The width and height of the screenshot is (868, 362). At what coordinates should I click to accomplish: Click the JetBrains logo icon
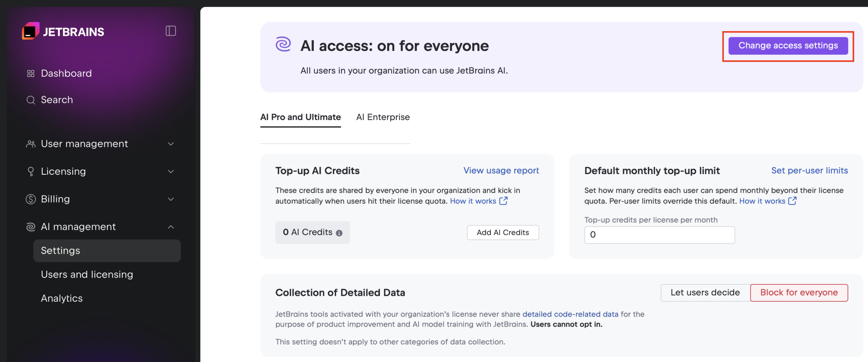(31, 31)
